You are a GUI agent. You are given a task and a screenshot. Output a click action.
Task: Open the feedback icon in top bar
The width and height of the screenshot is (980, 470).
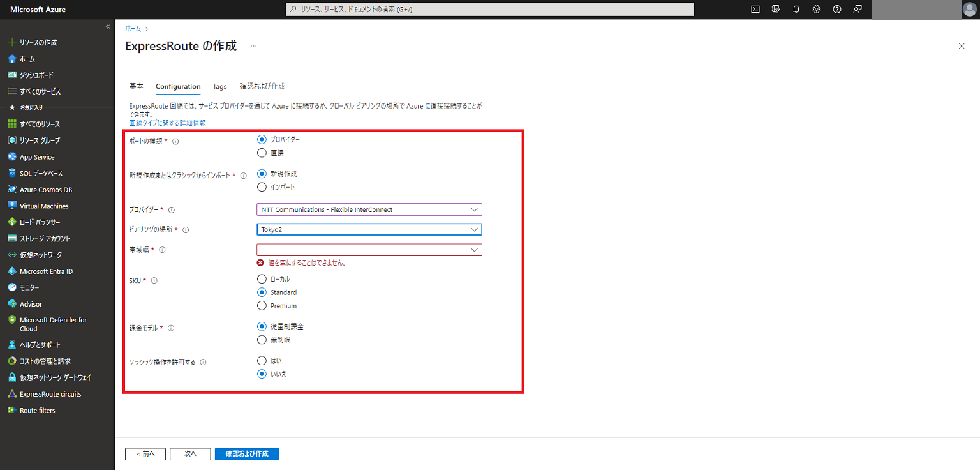(857, 10)
